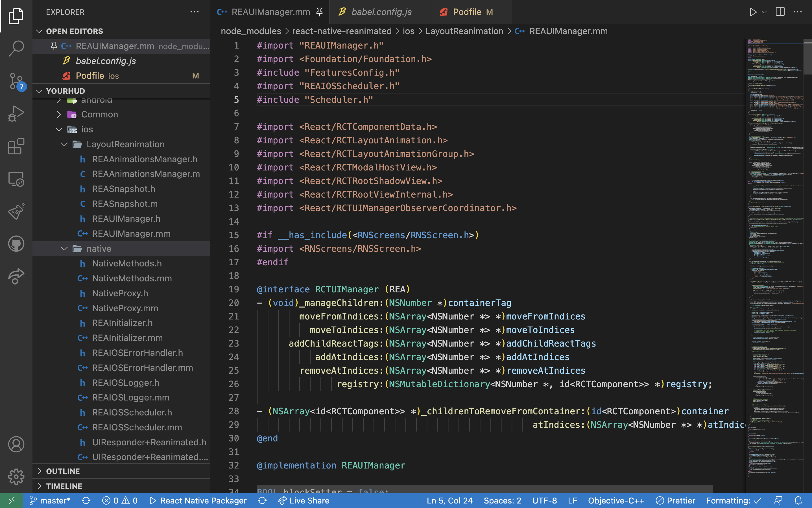This screenshot has height=508, width=812.
Task: Switch to REAUIManager.mm tab
Action: click(x=270, y=12)
